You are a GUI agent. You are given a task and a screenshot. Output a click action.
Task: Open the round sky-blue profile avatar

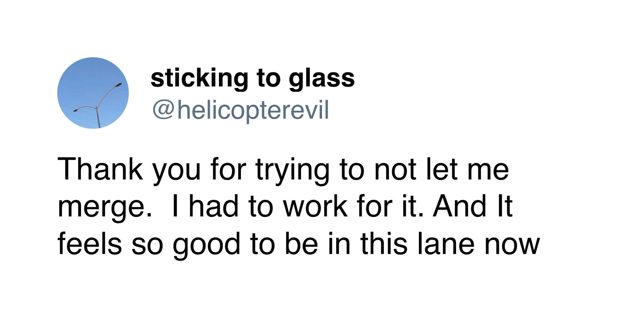pyautogui.click(x=93, y=93)
